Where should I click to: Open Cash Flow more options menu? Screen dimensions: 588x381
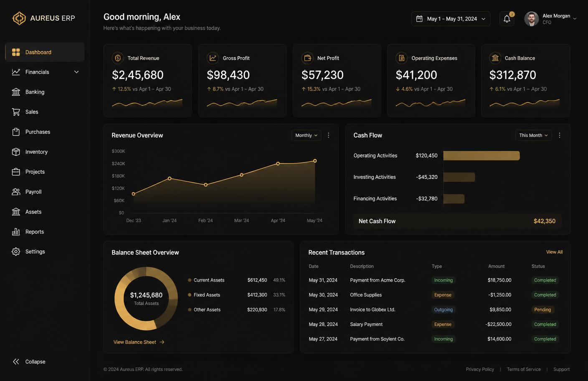click(560, 135)
